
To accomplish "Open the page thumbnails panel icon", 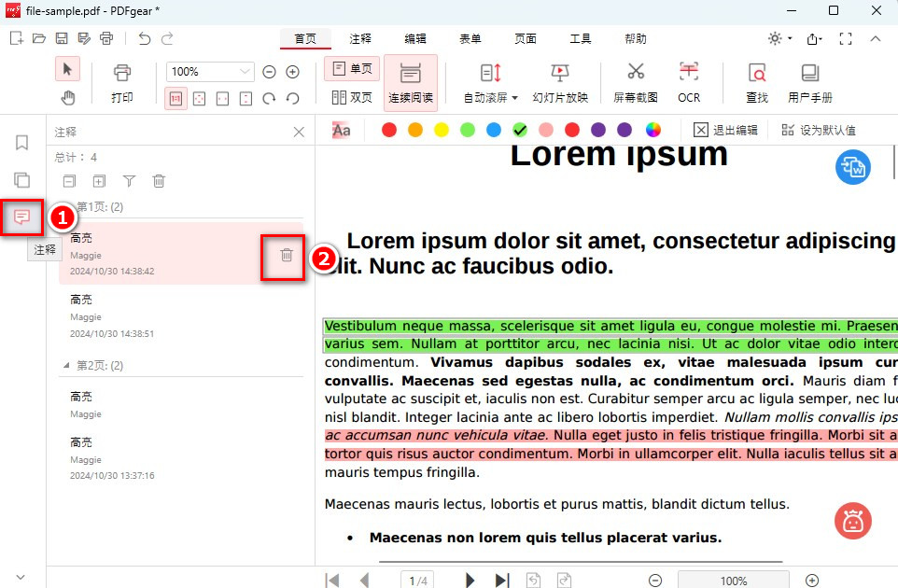I will (x=21, y=179).
